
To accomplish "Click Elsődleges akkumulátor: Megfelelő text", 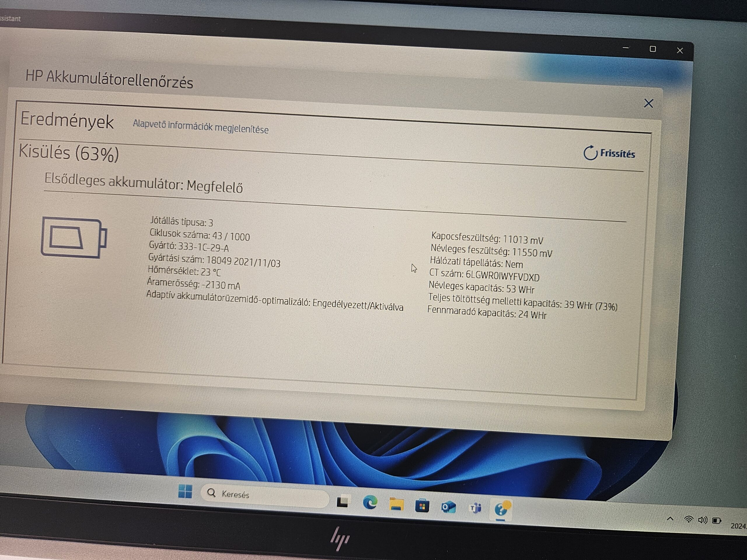I will [144, 183].
